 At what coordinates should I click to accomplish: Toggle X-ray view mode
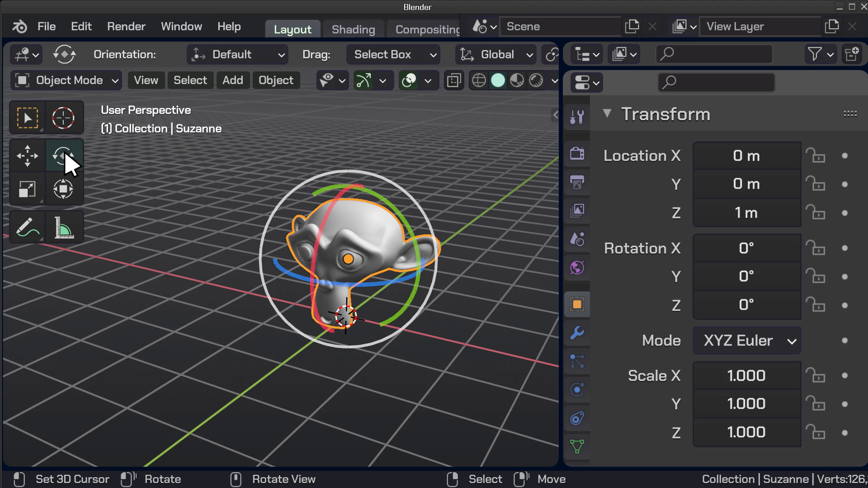[454, 81]
